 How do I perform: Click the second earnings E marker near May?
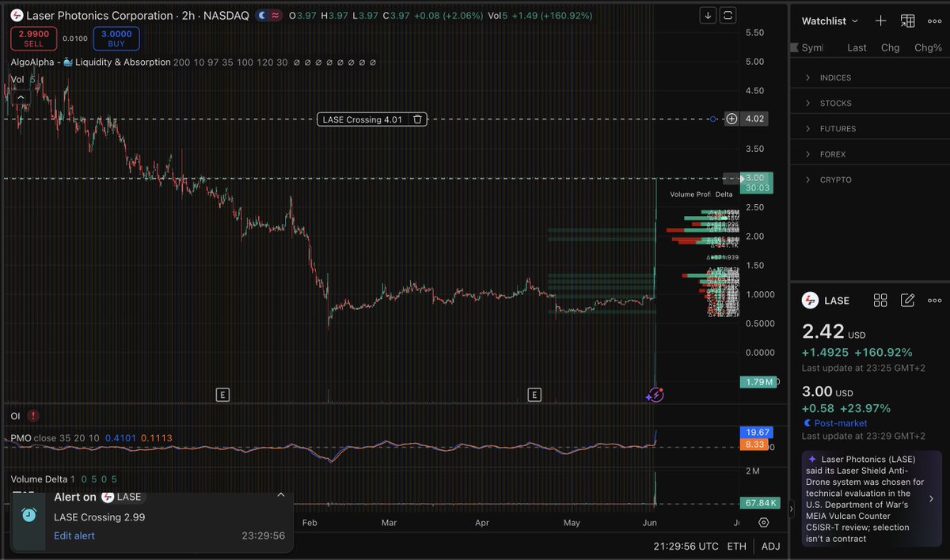point(535,394)
